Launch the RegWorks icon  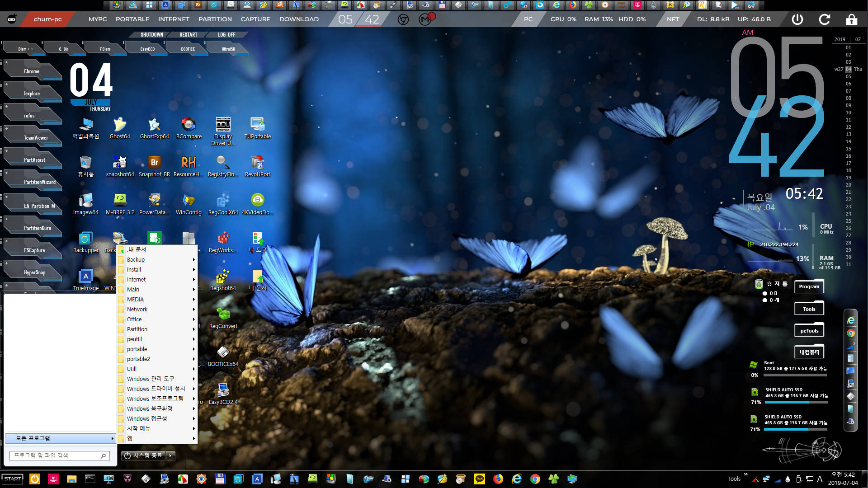223,242
